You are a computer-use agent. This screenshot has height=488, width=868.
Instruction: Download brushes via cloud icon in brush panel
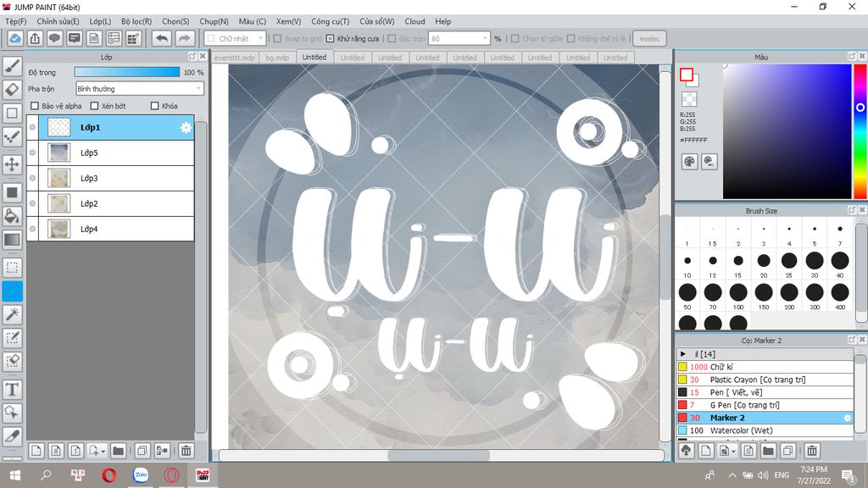pyautogui.click(x=686, y=451)
